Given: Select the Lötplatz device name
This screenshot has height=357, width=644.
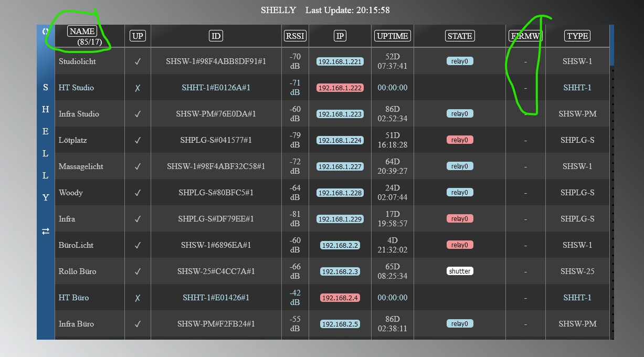Looking at the screenshot, I should pyautogui.click(x=73, y=140).
